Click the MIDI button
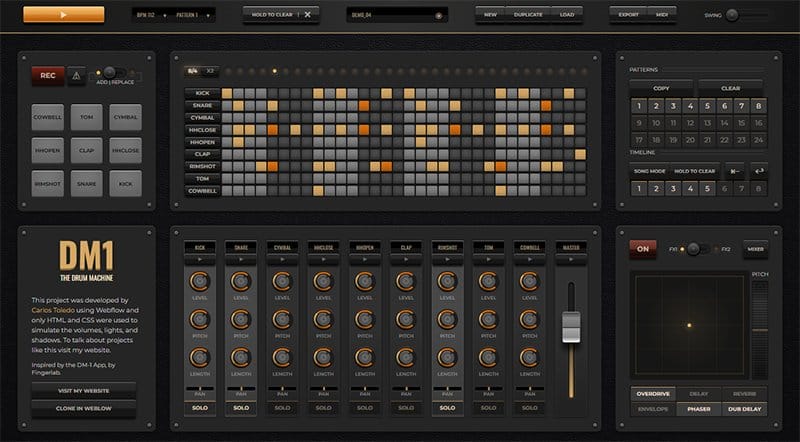Viewport: 800px width, 442px height. point(662,15)
